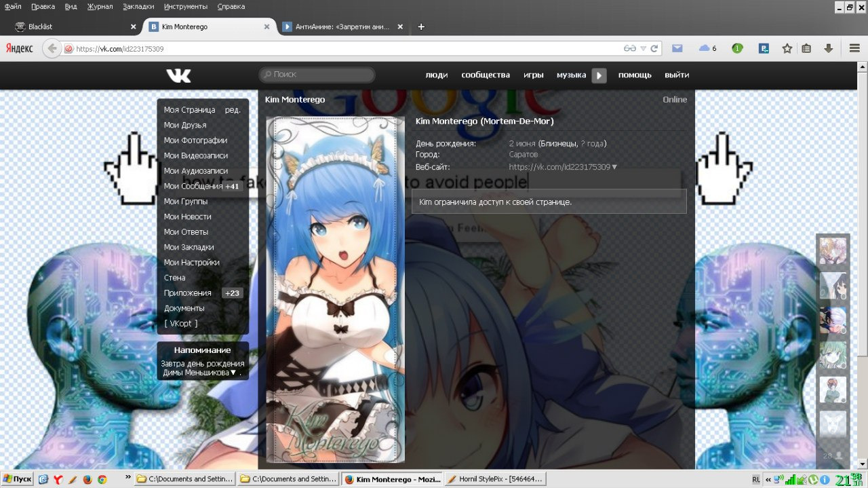This screenshot has height=488, width=868.
Task: Expand the website link dropdown arrow
Action: click(x=614, y=167)
